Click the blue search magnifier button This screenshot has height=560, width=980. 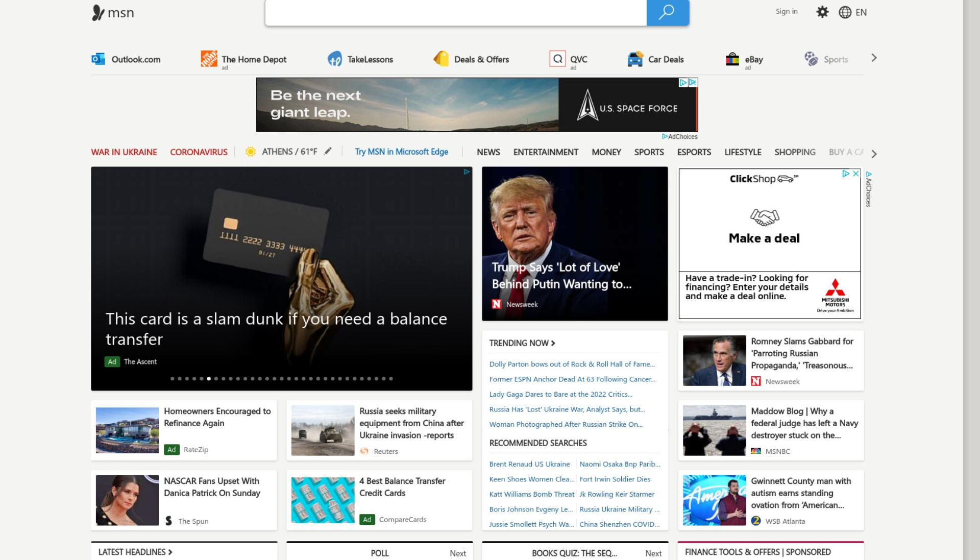668,12
